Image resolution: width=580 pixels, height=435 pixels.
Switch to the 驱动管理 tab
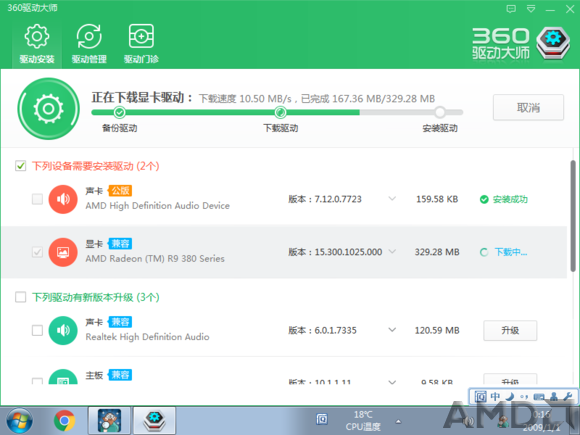click(x=89, y=44)
